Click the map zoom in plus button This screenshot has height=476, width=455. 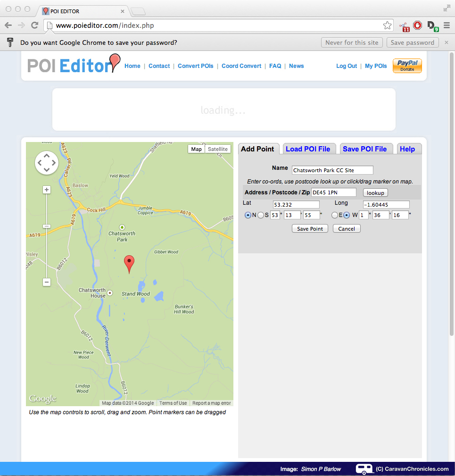(x=47, y=190)
